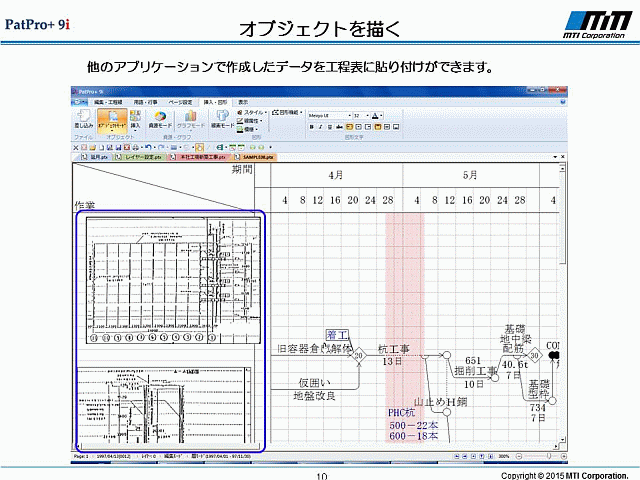
Task: Open the document tab list arrow
Action: pyautogui.click(x=556, y=157)
